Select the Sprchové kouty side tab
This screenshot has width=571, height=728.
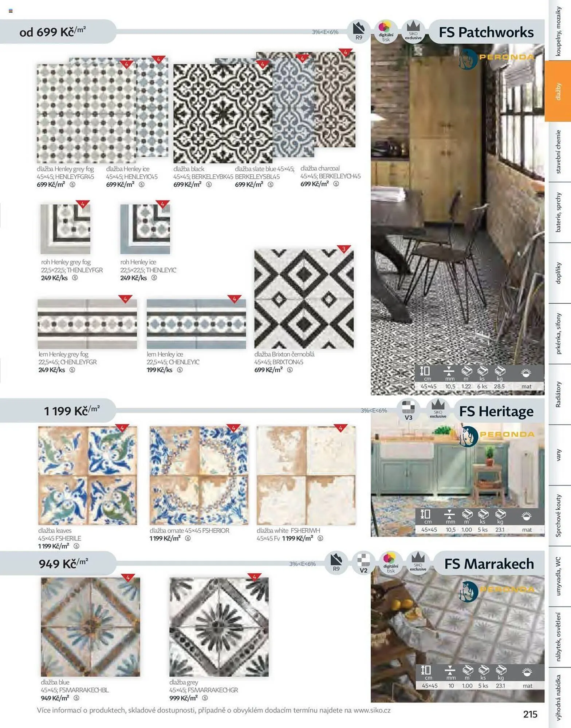tap(558, 515)
